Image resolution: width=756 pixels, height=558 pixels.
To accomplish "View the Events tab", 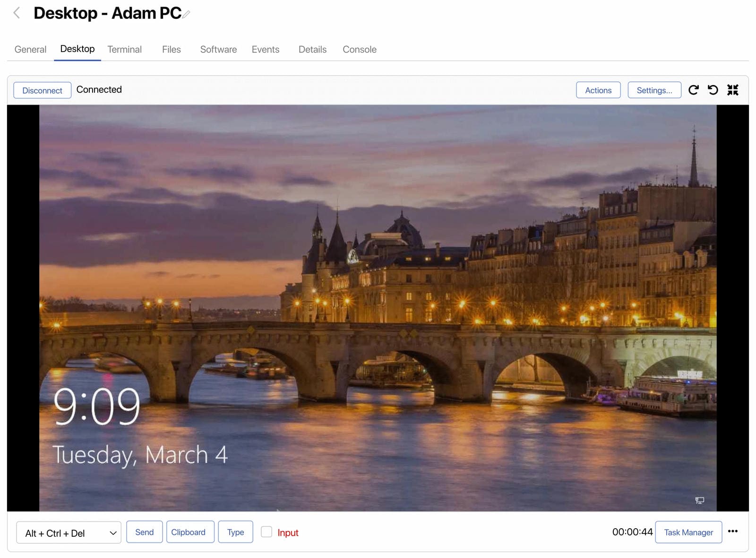I will (x=265, y=50).
